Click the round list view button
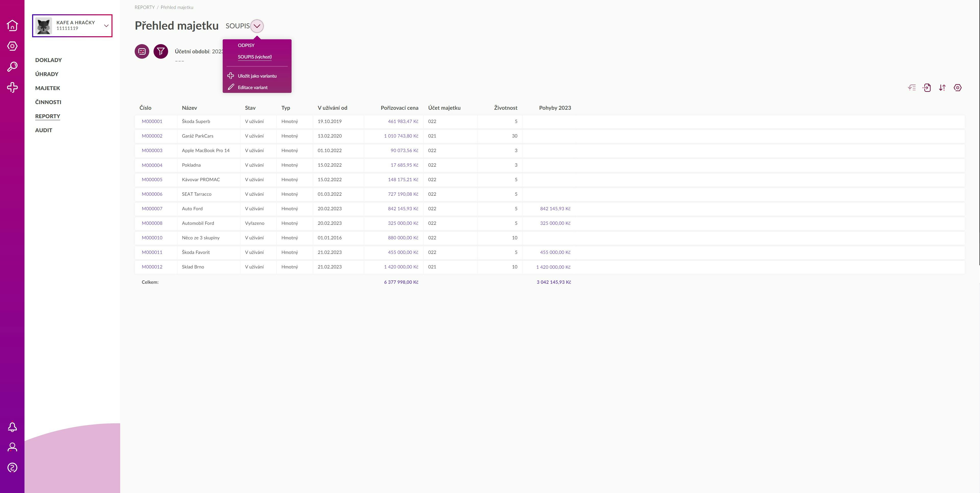 [x=142, y=51]
